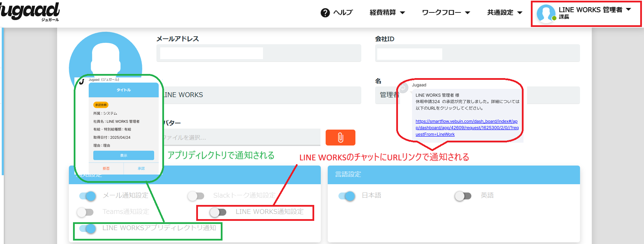Enable Slackトーク通知設定 switch
Viewport: 644px width, 244px height.
(196, 196)
